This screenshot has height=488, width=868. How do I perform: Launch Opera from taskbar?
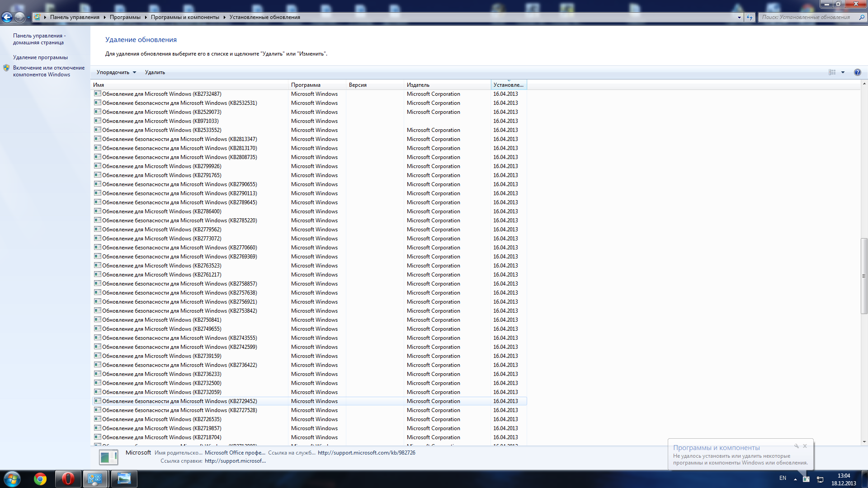point(68,479)
